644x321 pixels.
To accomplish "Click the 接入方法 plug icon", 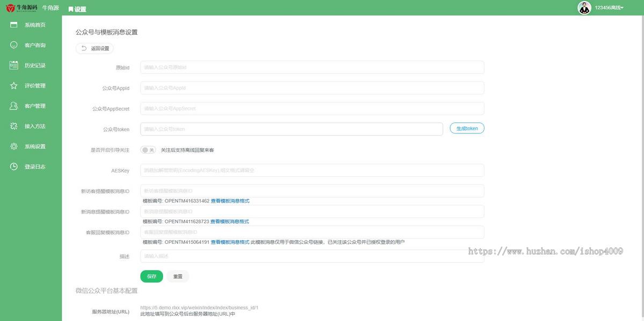I will click(x=14, y=126).
